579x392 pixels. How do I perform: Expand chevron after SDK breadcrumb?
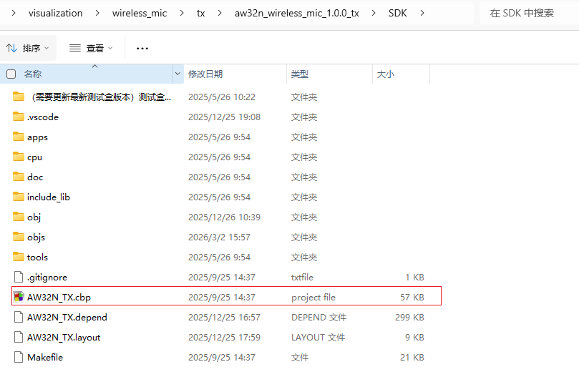point(422,13)
